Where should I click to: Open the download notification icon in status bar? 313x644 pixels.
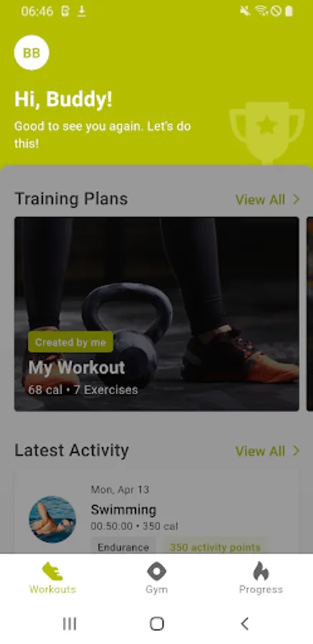(x=81, y=11)
